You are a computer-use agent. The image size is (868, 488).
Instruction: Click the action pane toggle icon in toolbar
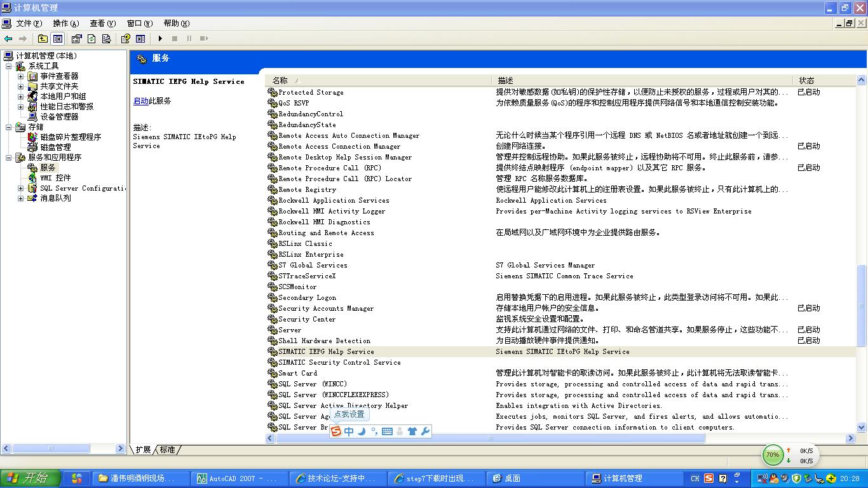[x=140, y=39]
